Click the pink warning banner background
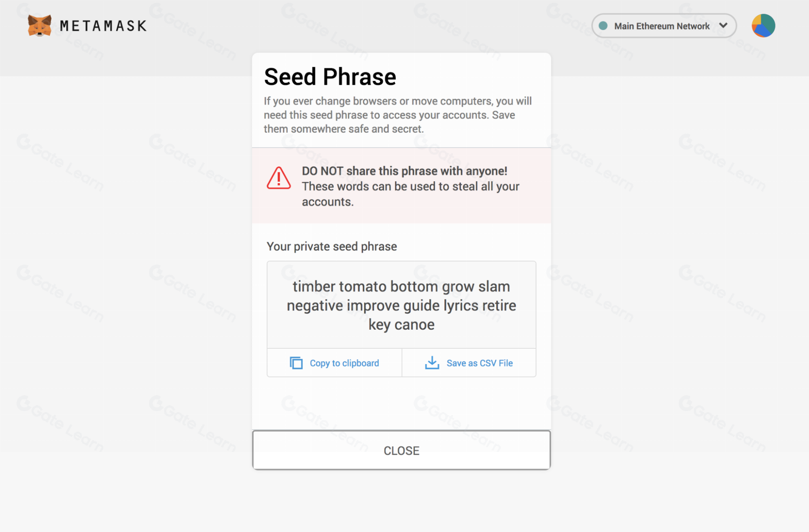The image size is (809, 532). click(401, 186)
